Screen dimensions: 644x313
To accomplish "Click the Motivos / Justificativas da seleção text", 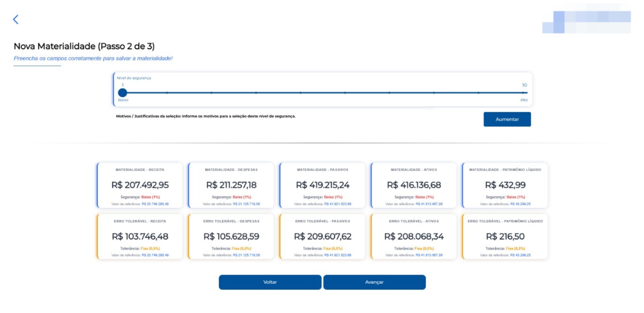I will click(206, 116).
